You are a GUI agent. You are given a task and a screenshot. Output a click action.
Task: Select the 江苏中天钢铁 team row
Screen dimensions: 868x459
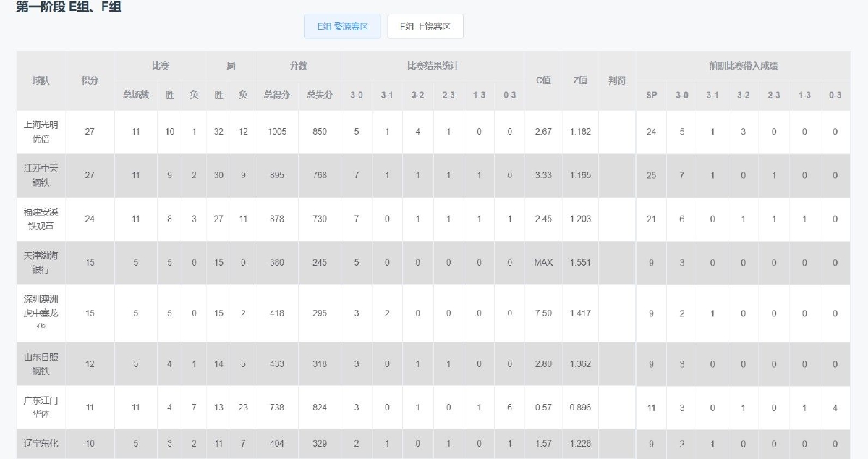pyautogui.click(x=41, y=175)
